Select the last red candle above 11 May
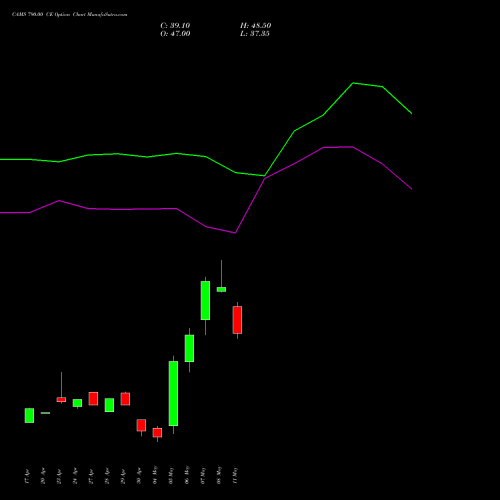The width and height of the screenshot is (500, 500). coord(237,320)
